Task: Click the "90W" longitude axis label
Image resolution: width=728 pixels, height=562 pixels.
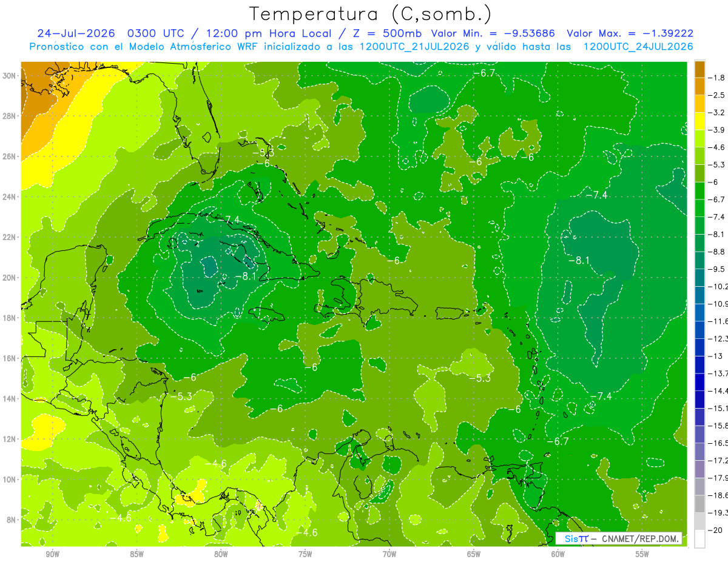Action: coord(52,554)
